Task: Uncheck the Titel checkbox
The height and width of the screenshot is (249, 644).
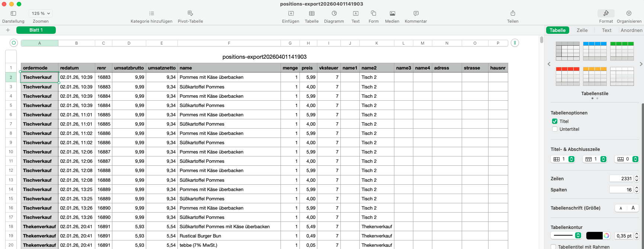Action: tap(555, 122)
